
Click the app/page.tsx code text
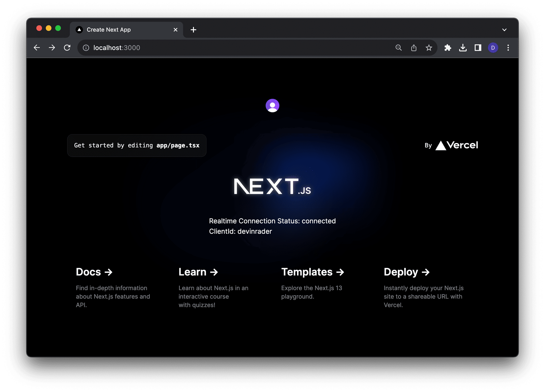[x=178, y=145]
